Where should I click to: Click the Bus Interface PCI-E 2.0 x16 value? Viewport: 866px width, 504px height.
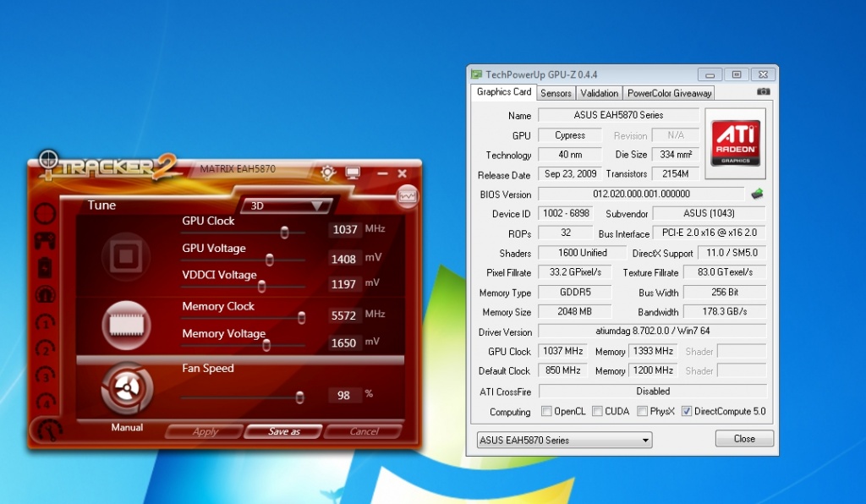click(710, 233)
